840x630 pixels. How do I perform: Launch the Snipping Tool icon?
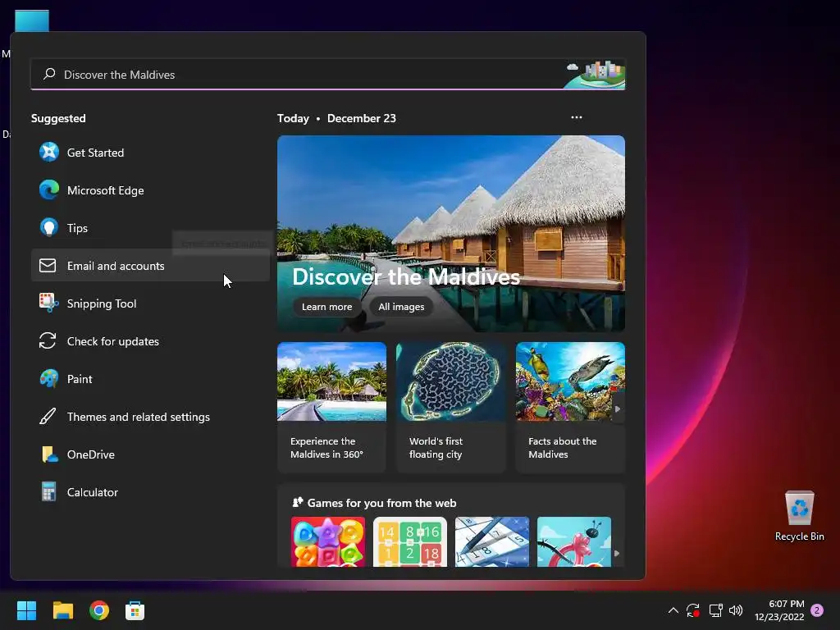48,303
